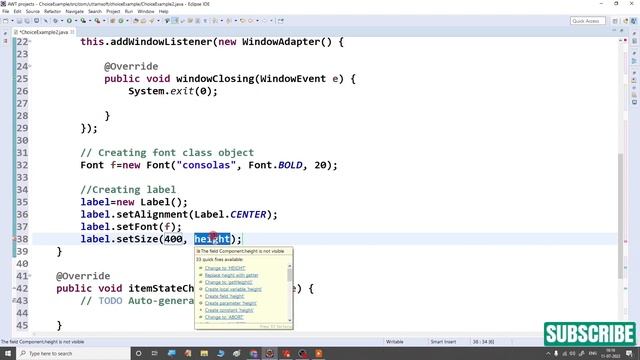Click the Windows Start button
The height and width of the screenshot is (360, 640).
[x=8, y=353]
